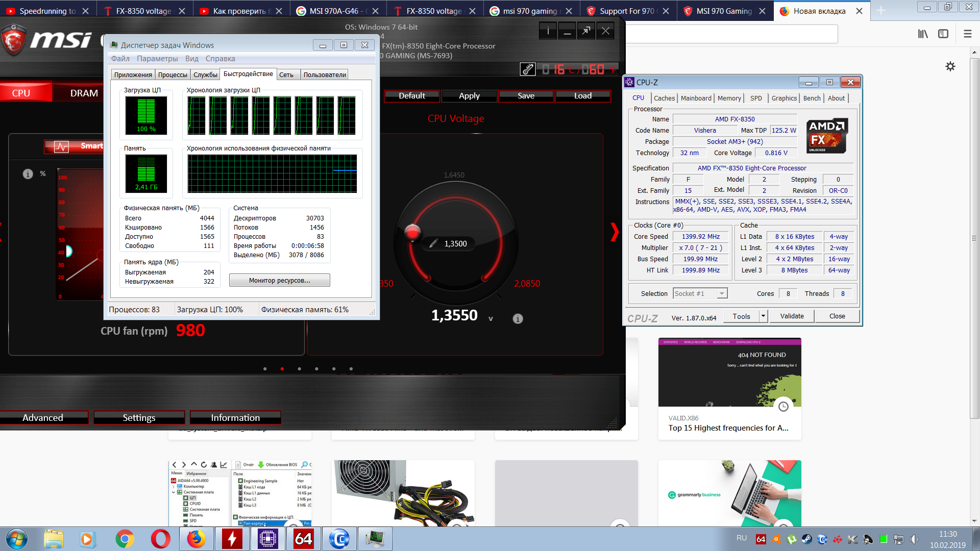Edit voltage value pencil icon 1,3500
This screenshot has width=980, height=551.
click(x=433, y=244)
